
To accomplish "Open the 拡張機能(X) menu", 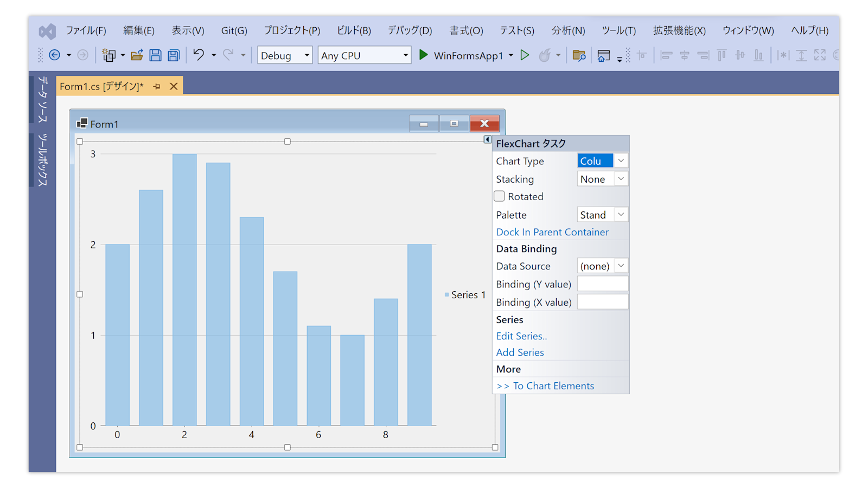I will click(679, 31).
